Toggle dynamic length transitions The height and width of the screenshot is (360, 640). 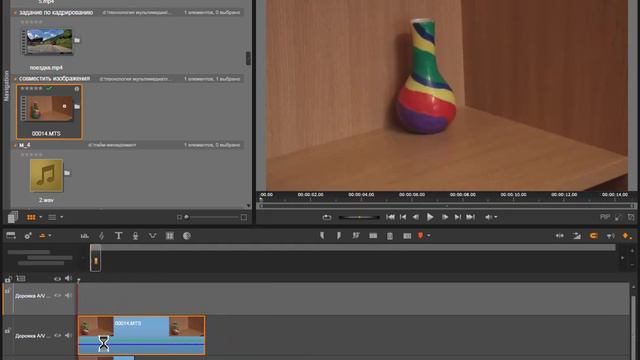point(577,236)
